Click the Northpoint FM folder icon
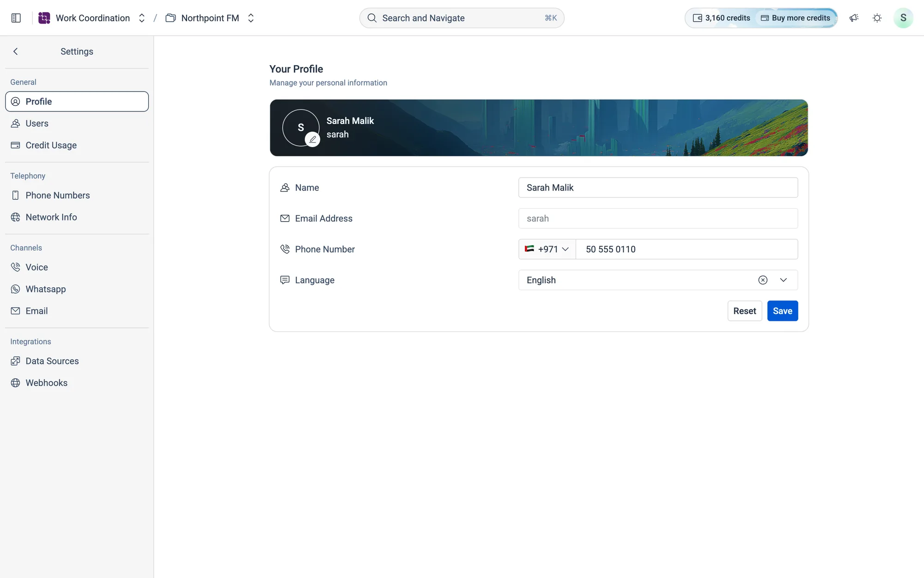The height and width of the screenshot is (578, 924). (x=170, y=18)
